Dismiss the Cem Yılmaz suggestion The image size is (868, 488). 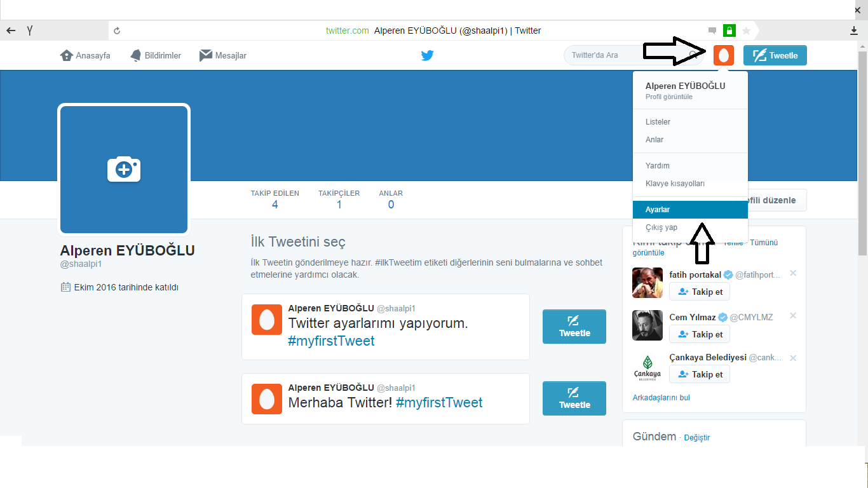click(793, 316)
